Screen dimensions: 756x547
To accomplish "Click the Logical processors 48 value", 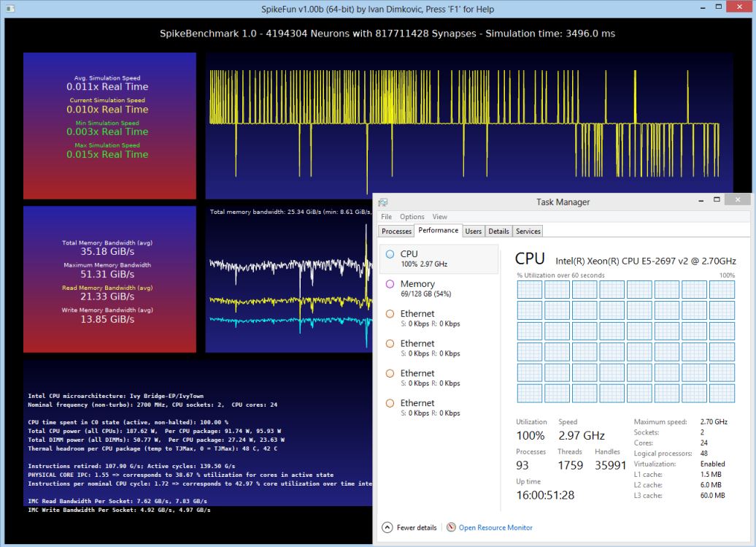I will click(x=704, y=454).
